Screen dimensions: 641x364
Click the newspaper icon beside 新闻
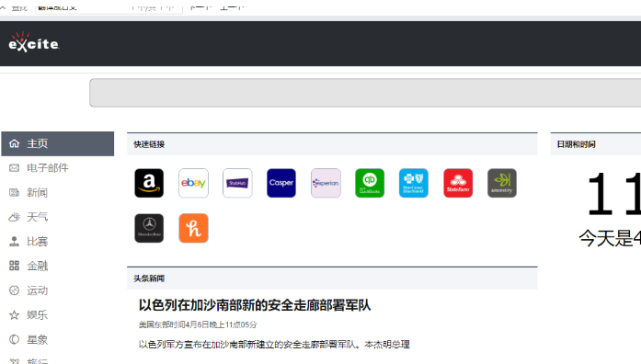tap(15, 192)
